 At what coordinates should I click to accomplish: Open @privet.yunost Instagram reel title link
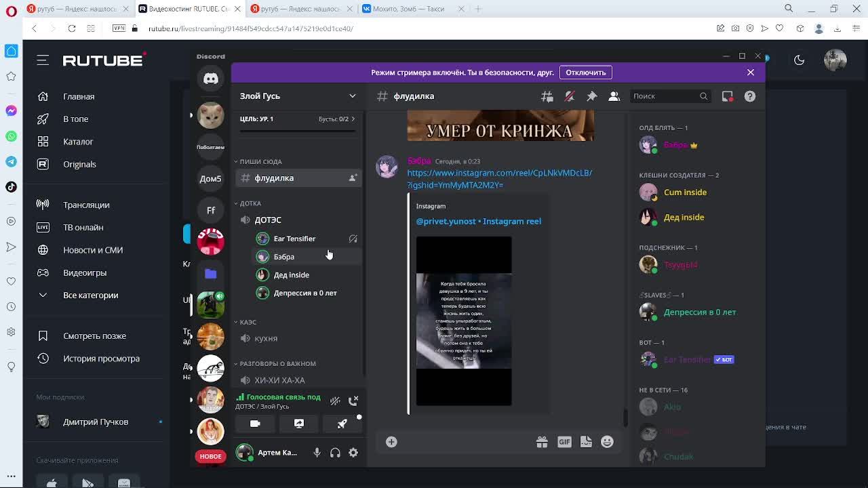tap(479, 221)
